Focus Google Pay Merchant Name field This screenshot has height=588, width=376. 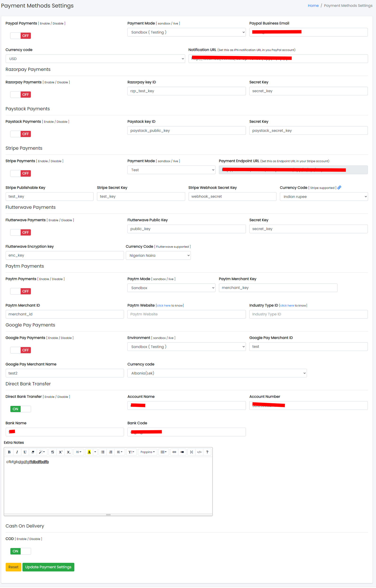pos(65,373)
